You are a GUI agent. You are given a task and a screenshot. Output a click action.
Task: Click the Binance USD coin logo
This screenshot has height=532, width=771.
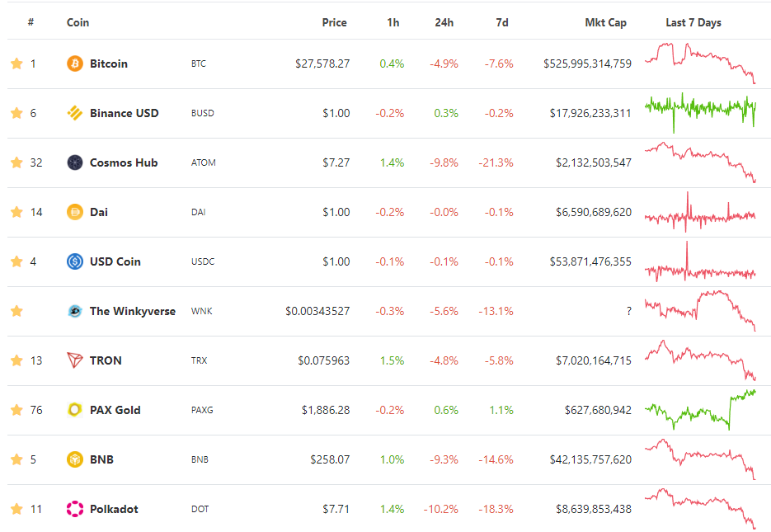(75, 113)
